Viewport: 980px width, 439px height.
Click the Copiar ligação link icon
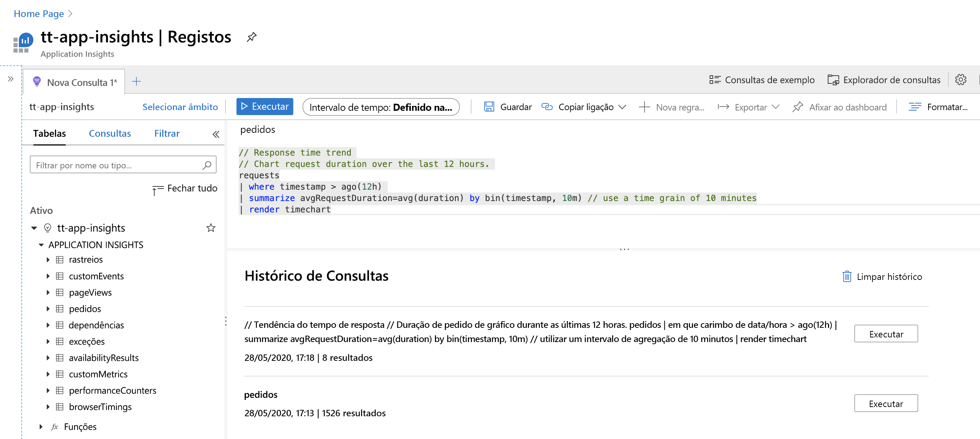(x=547, y=107)
